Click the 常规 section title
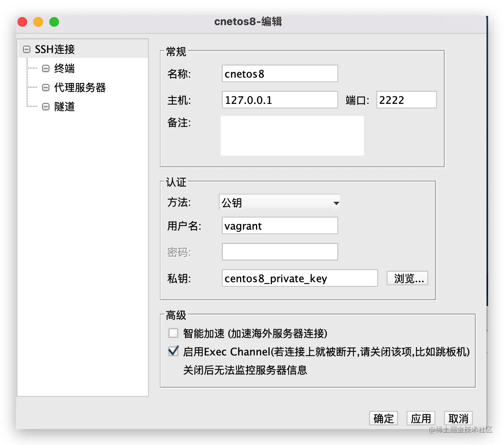This screenshot has height=445, width=504. [176, 52]
